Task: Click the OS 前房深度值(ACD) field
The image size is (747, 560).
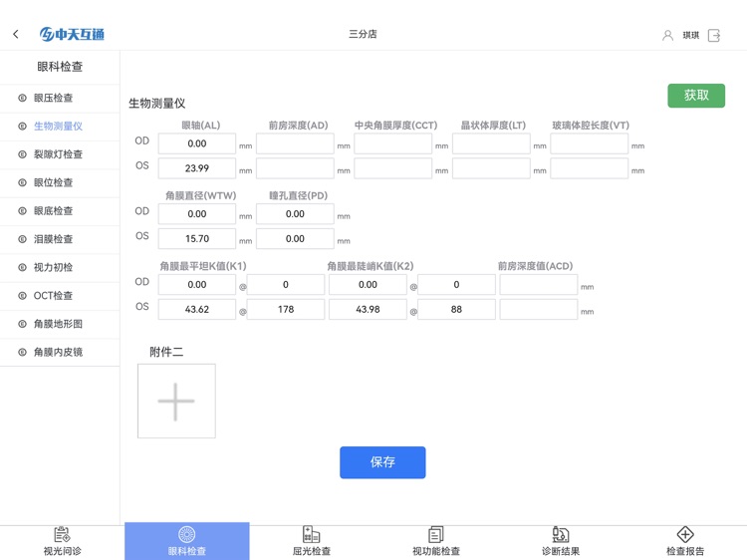Action: tap(539, 309)
